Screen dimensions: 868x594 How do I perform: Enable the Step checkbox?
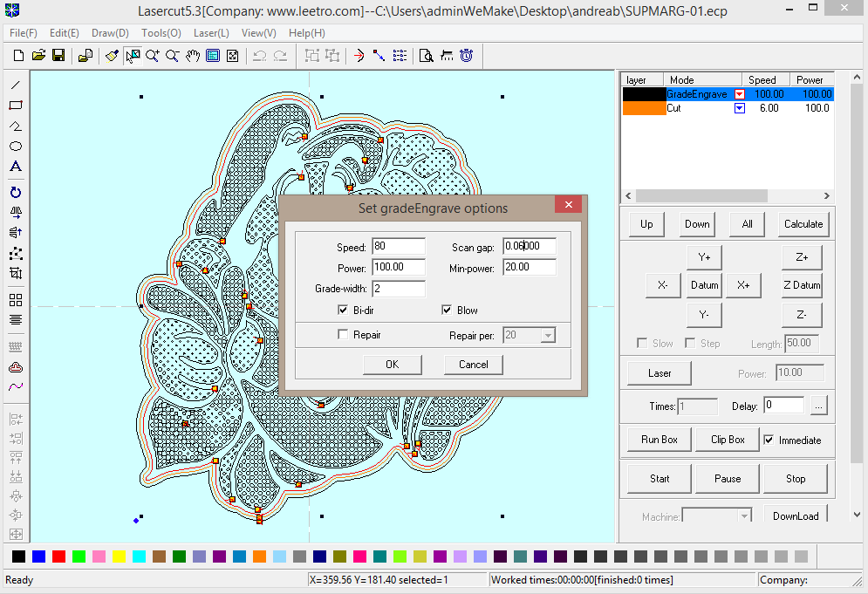point(690,343)
